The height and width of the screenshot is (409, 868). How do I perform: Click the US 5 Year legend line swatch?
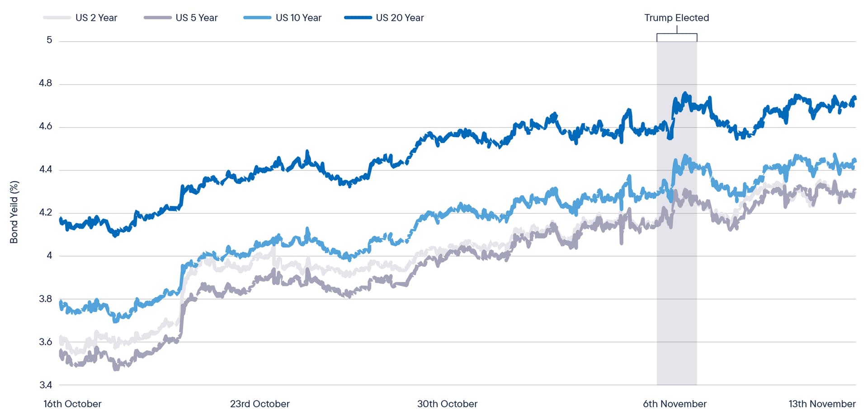[x=157, y=18]
